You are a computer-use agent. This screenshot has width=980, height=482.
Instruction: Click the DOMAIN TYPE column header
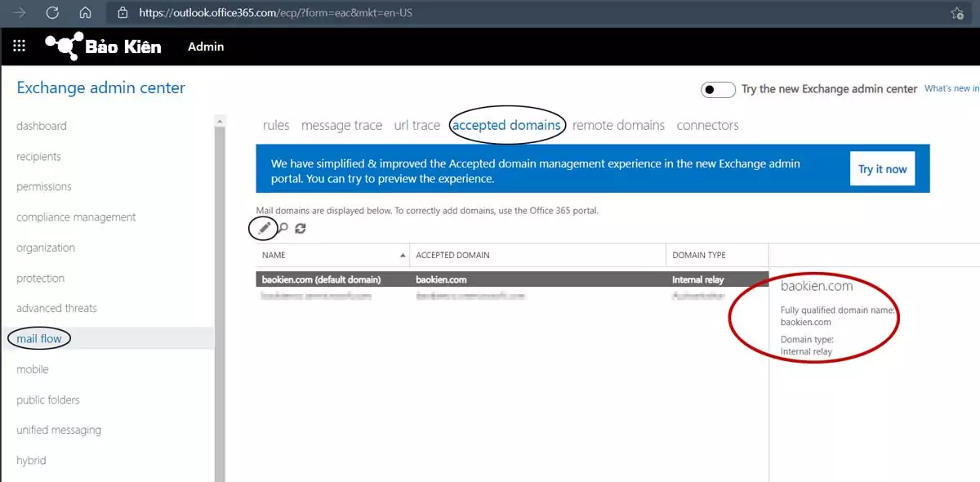pyautogui.click(x=717, y=255)
